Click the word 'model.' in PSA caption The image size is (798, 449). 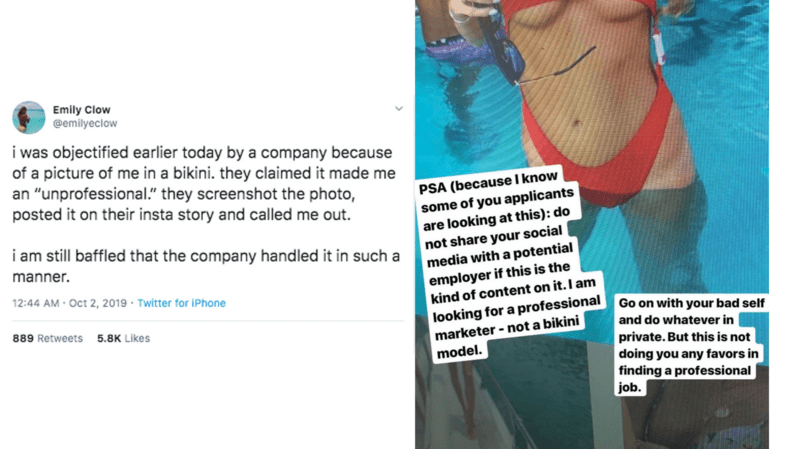[x=459, y=352]
